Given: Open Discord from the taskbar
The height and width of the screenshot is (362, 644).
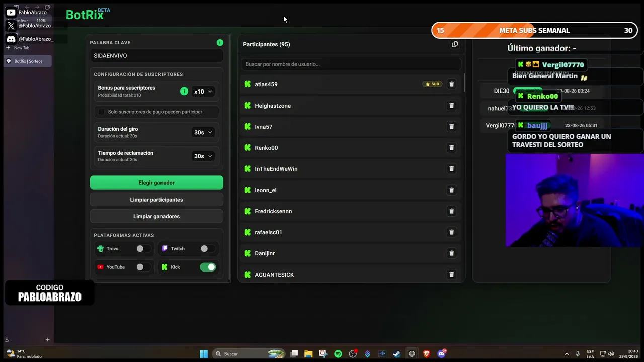Looking at the screenshot, I should (442, 354).
